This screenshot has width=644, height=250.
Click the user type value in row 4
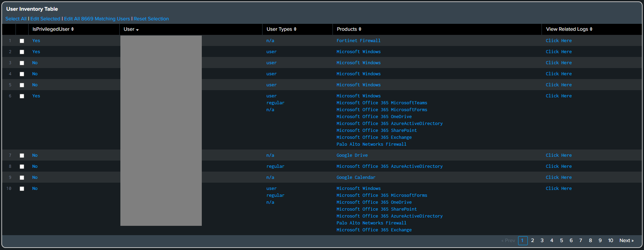(271, 74)
